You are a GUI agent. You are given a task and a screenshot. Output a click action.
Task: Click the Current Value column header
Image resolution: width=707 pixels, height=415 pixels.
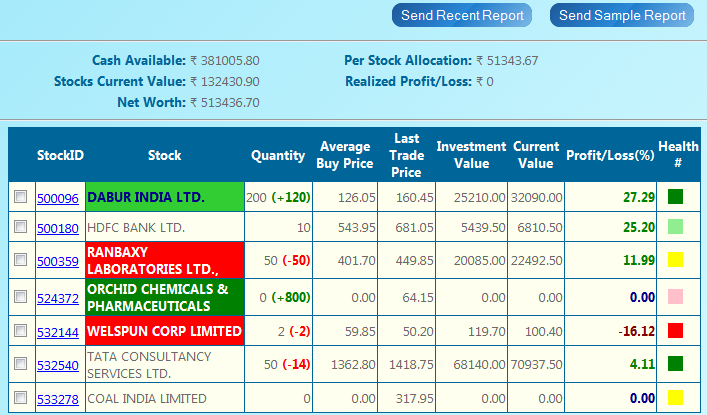pos(536,155)
